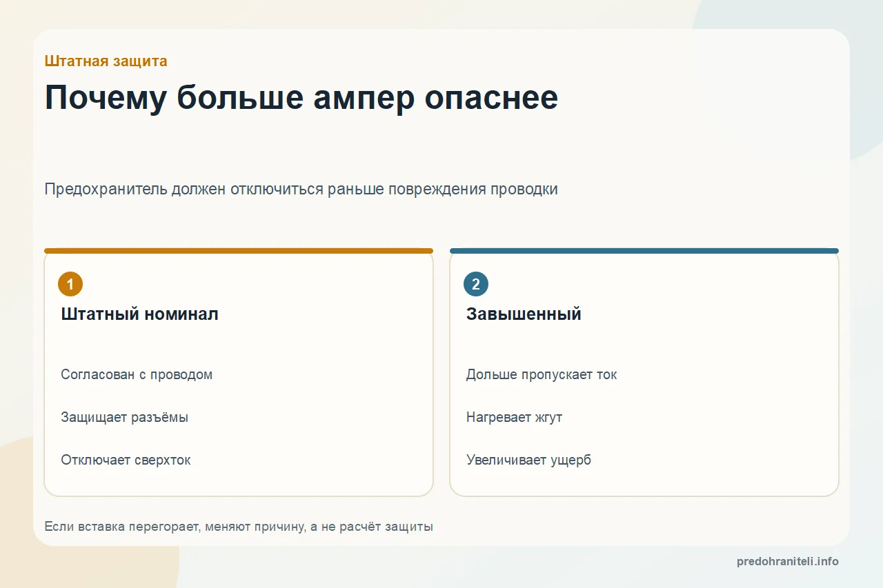This screenshot has height=588, width=883.
Task: Select the line 'Увеличивает ущерб'
Action: tap(528, 460)
